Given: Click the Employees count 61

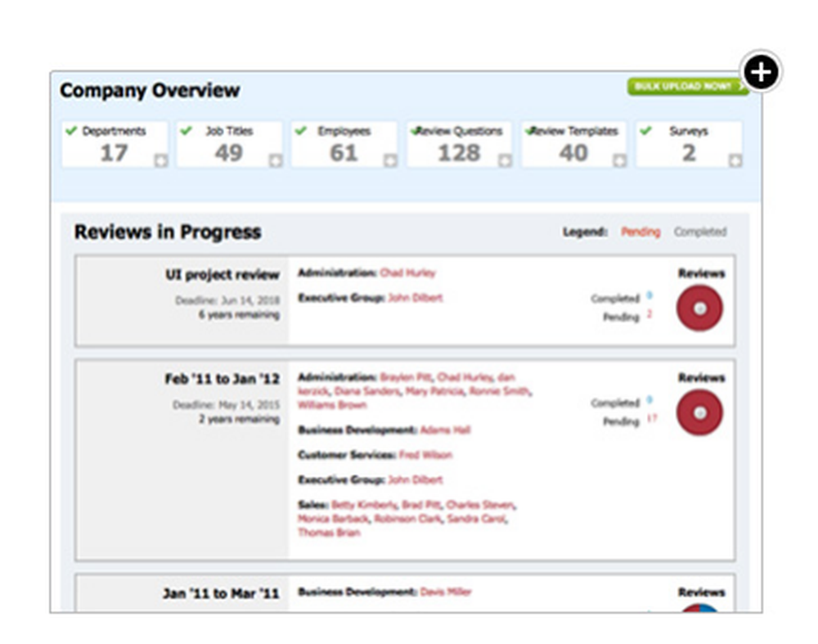Looking at the screenshot, I should [344, 153].
